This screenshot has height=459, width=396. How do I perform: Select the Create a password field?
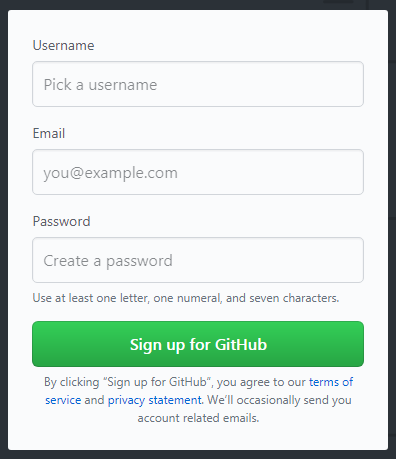click(198, 260)
